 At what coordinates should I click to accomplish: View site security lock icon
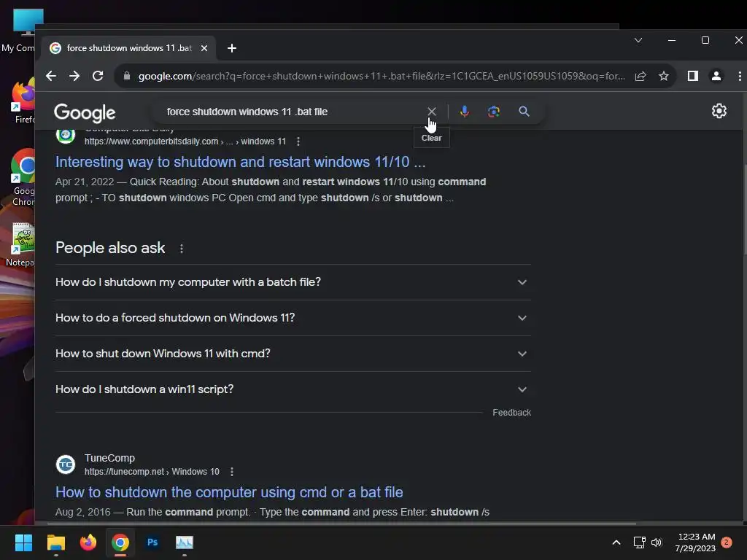(127, 76)
